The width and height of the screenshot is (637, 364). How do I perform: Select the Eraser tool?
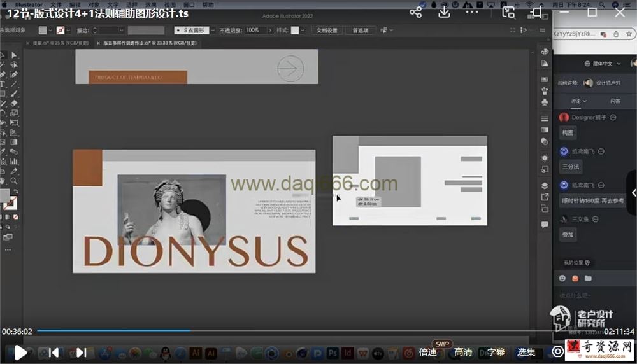click(x=14, y=104)
